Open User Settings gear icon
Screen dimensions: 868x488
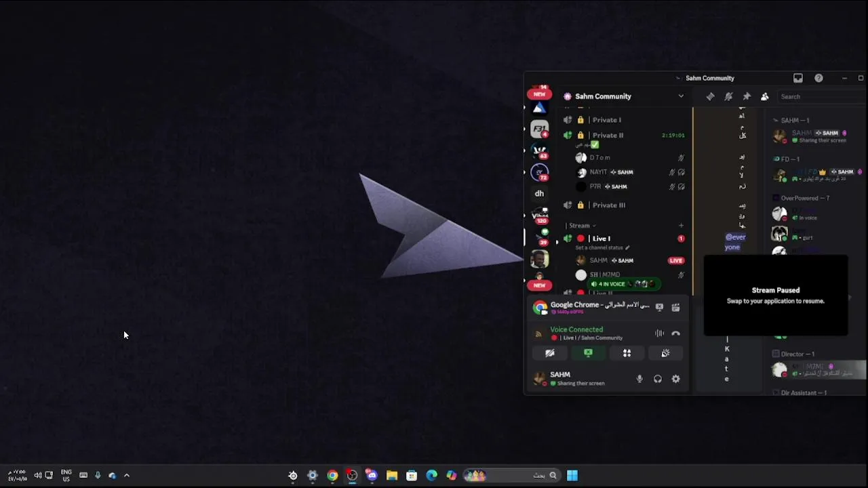675,379
